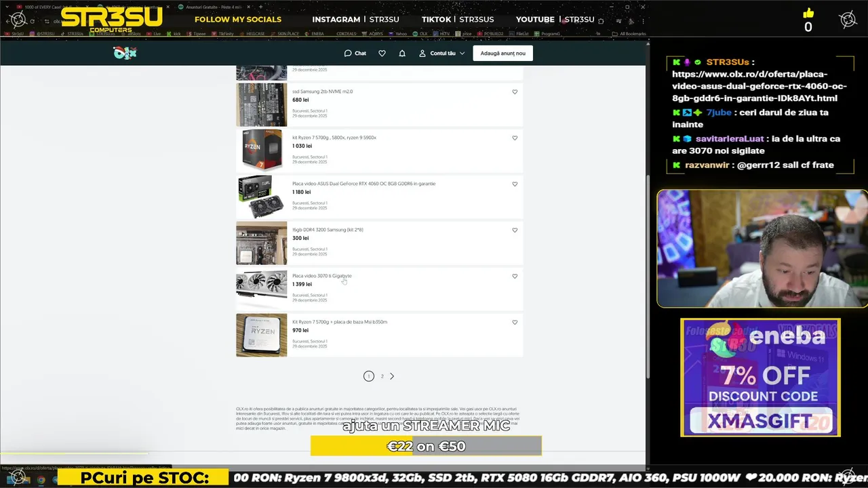The image size is (868, 488).
Task: Click the eneba 7% OFF discount banner
Action: tap(761, 378)
